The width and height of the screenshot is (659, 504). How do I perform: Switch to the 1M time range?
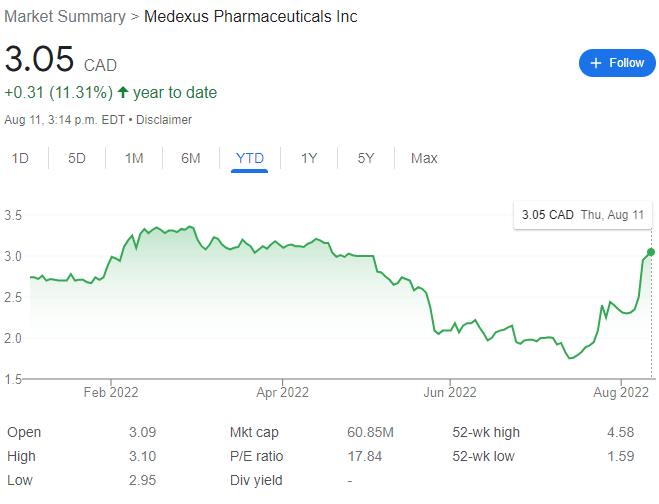coord(134,158)
